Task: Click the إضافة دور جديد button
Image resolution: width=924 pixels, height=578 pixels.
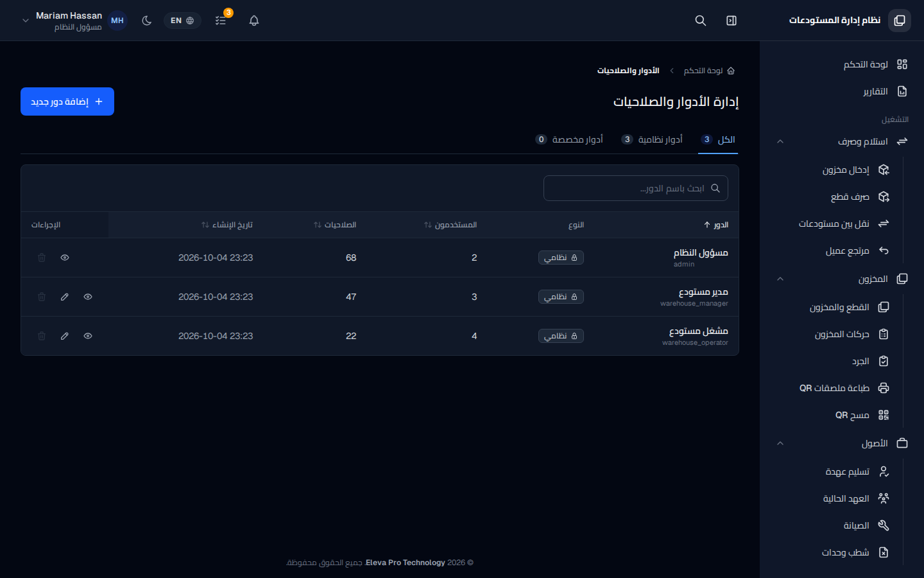Action: coord(67,101)
